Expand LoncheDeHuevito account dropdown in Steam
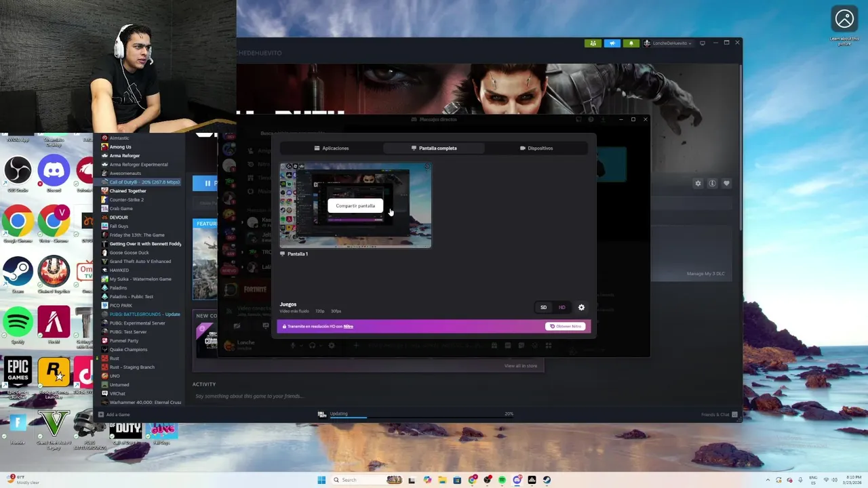The image size is (868, 488). point(668,43)
